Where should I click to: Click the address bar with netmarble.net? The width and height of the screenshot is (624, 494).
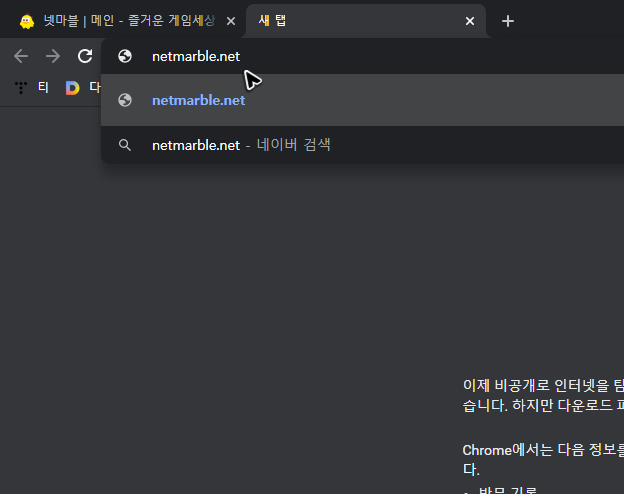[363, 56]
